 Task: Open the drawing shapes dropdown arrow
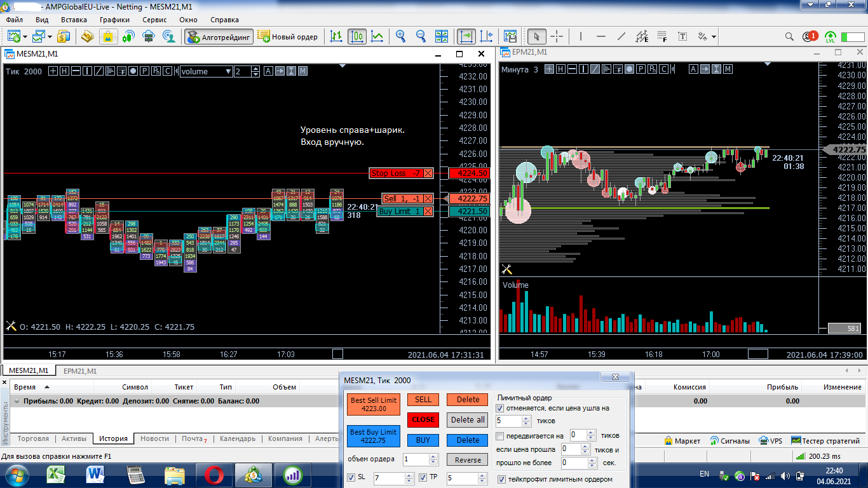(714, 37)
